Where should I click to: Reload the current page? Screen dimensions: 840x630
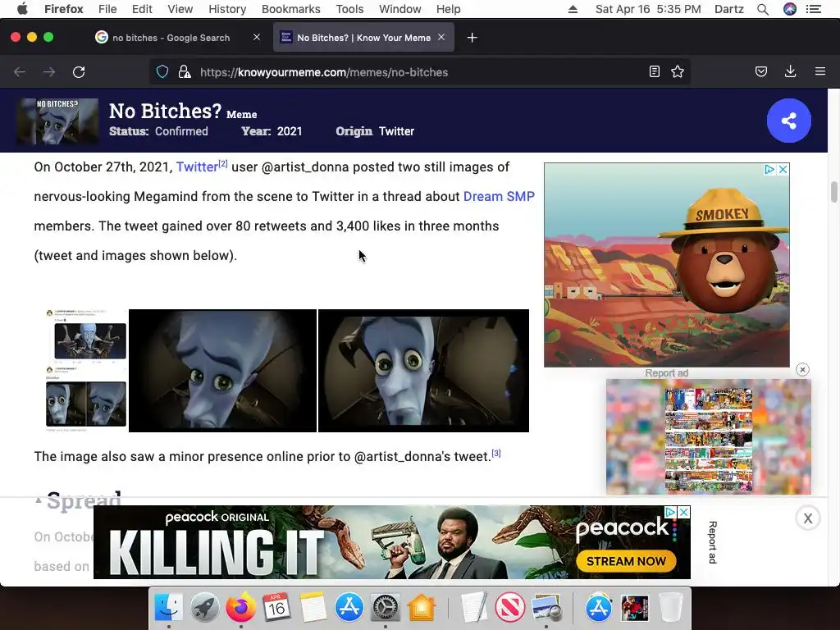coord(79,72)
